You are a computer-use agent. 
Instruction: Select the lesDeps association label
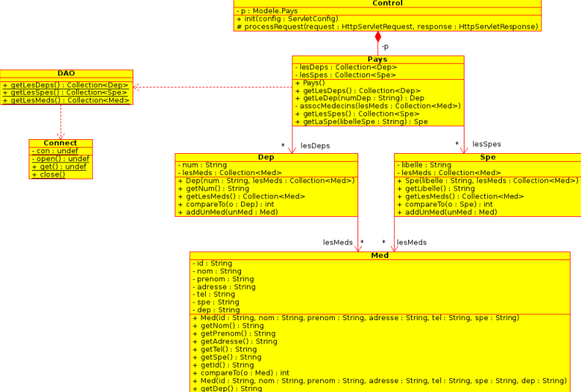click(315, 146)
